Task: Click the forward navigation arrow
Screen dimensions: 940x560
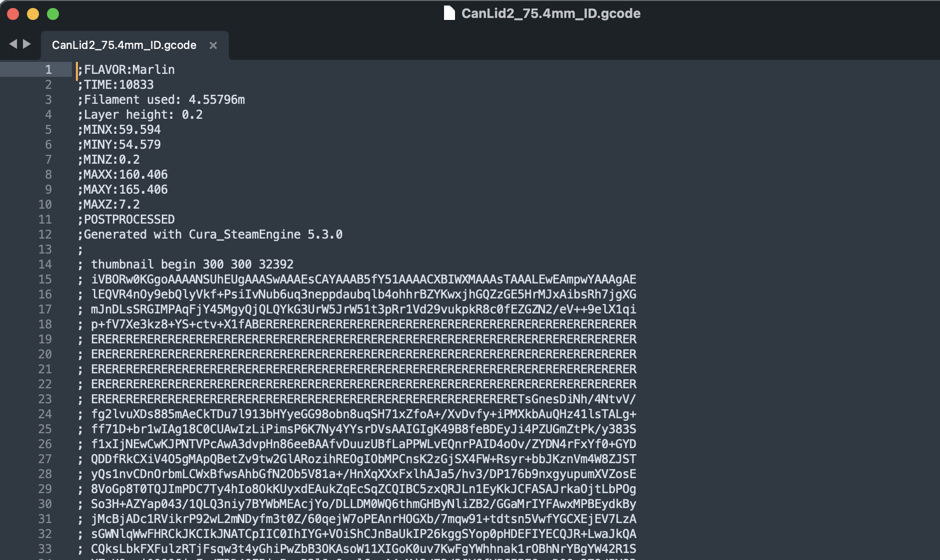Action: pos(27,44)
